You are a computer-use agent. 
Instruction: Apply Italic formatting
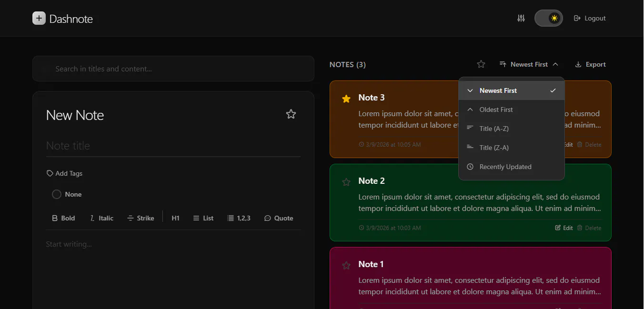101,218
